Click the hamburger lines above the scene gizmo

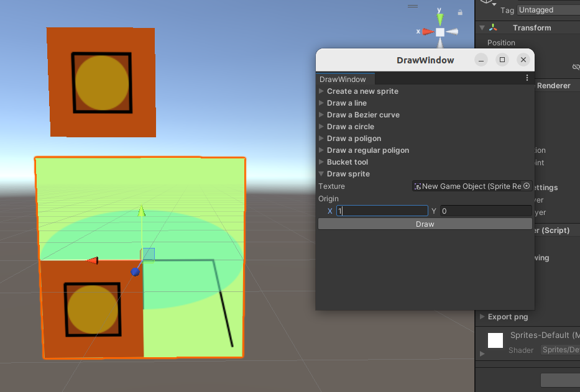(413, 6)
